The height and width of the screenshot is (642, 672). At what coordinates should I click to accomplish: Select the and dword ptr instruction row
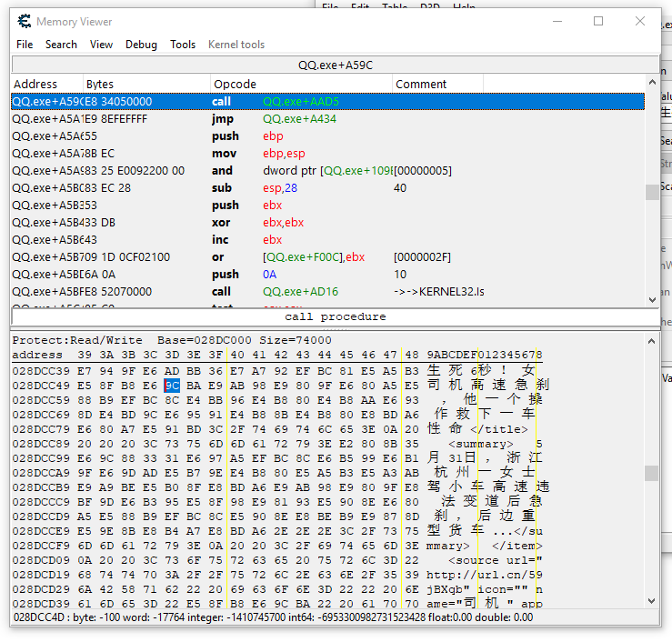328,171
